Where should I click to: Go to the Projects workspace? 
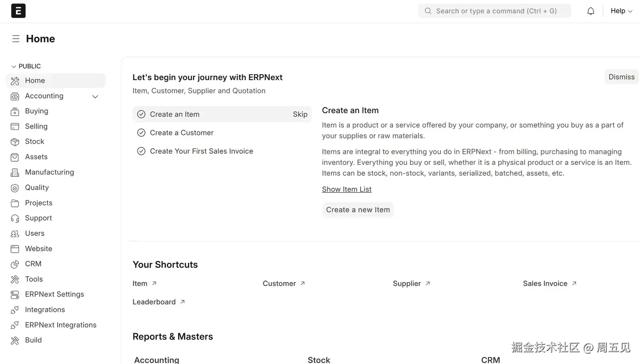pos(38,203)
